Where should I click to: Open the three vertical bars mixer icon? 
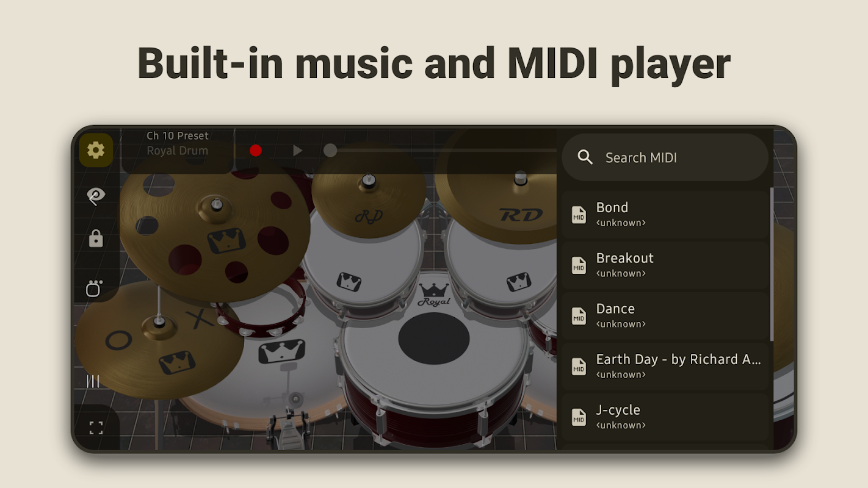click(93, 382)
